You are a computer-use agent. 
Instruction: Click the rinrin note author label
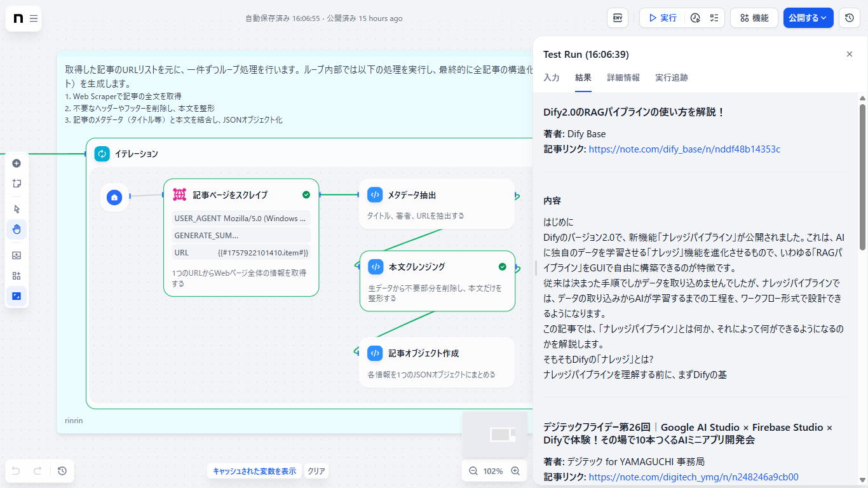(74, 421)
